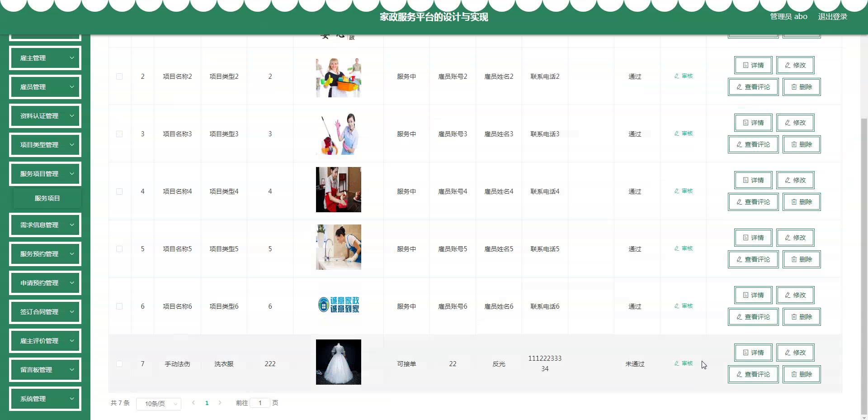Select the row 5 checkbox

119,249
